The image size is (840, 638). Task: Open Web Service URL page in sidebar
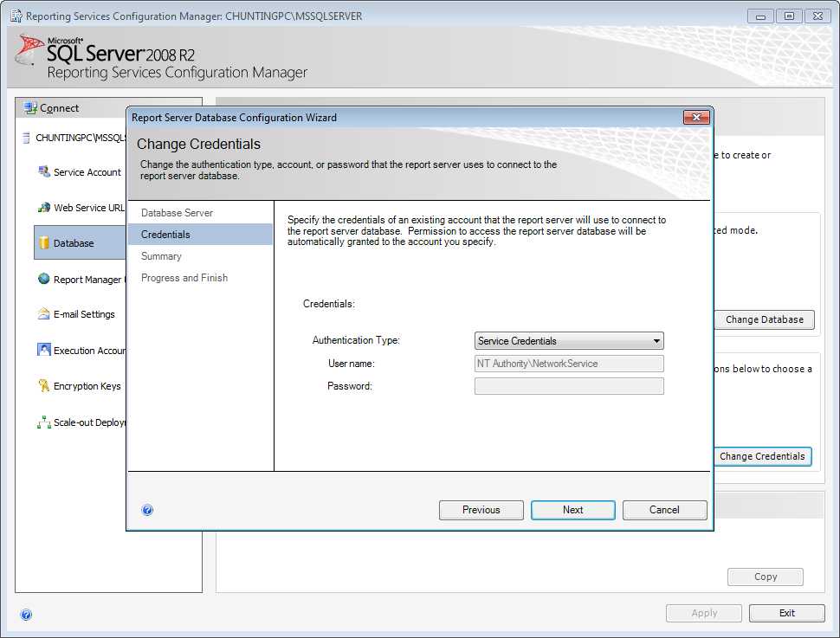pyautogui.click(x=89, y=207)
